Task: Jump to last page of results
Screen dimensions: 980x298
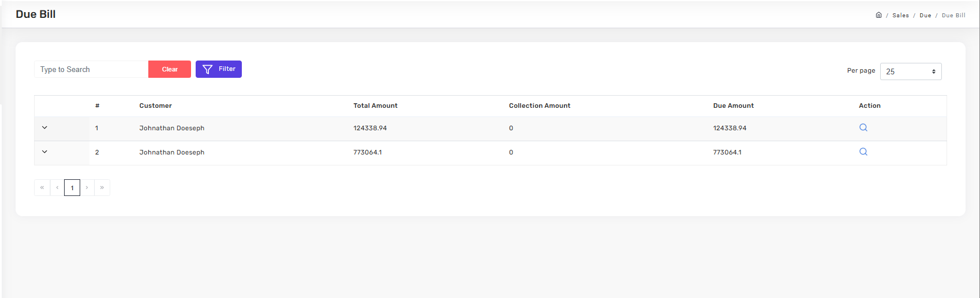Action: coord(102,187)
